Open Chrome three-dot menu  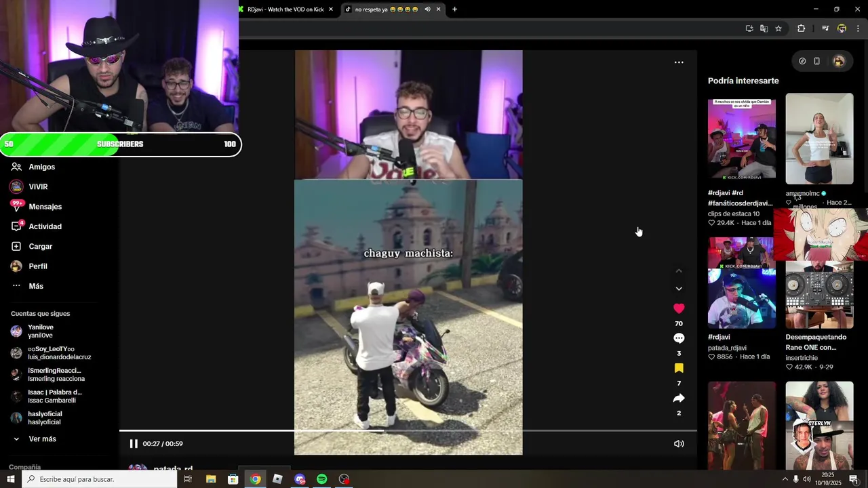pyautogui.click(x=858, y=28)
